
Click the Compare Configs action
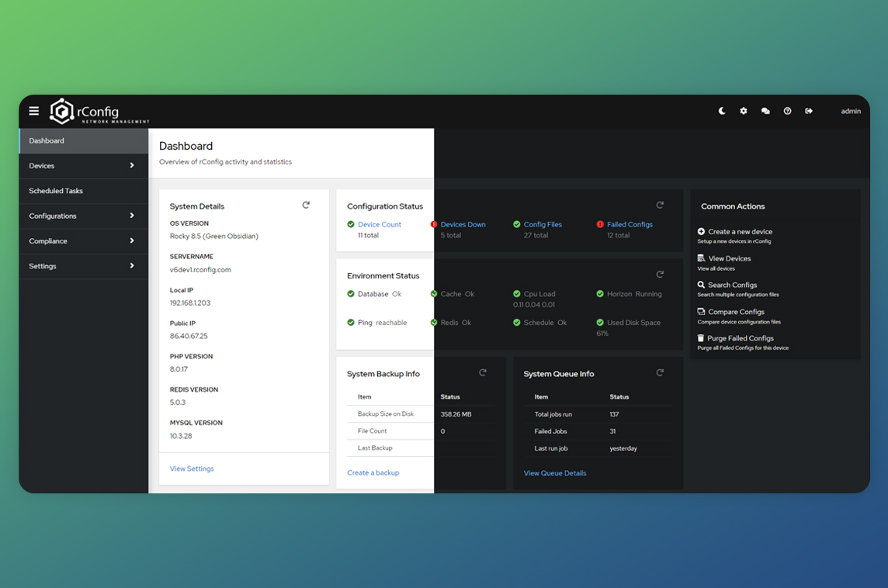click(x=736, y=312)
